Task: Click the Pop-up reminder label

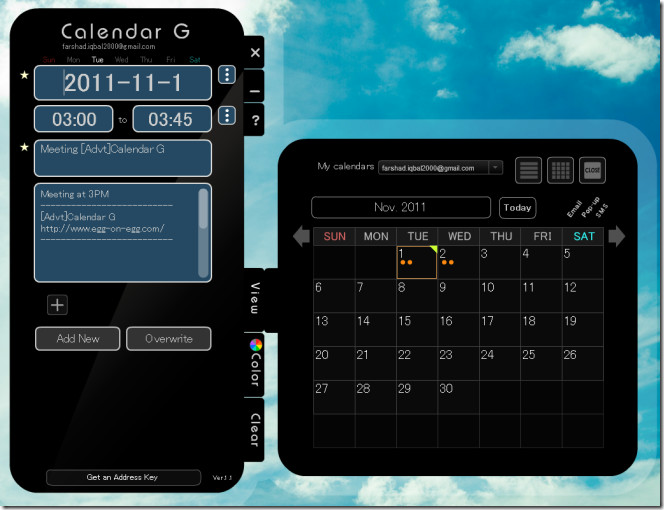Action: 590,207
